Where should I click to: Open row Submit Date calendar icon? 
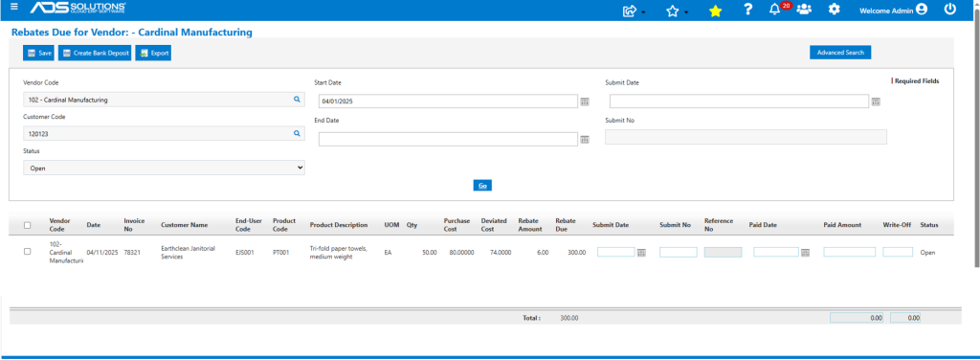(x=641, y=252)
